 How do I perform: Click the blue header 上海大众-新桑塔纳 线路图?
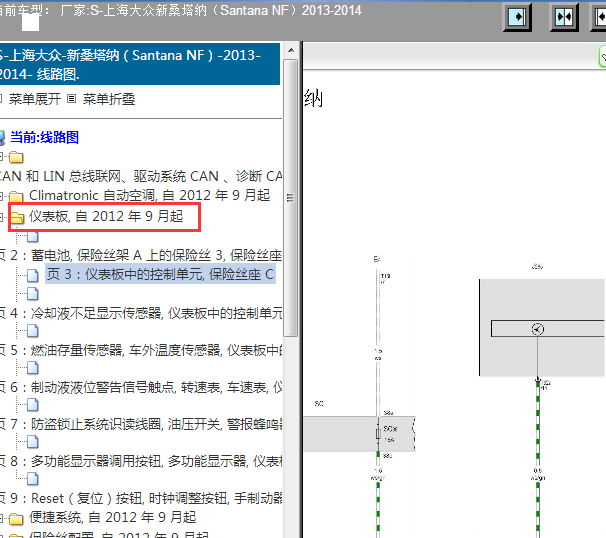pos(139,64)
